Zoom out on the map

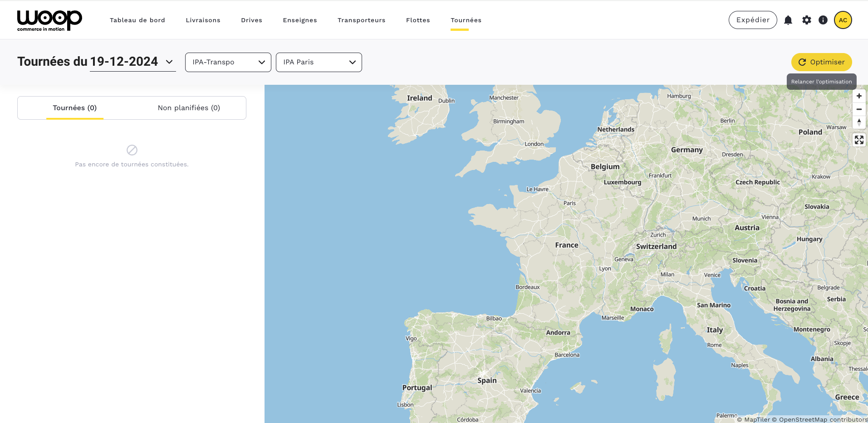point(859,109)
